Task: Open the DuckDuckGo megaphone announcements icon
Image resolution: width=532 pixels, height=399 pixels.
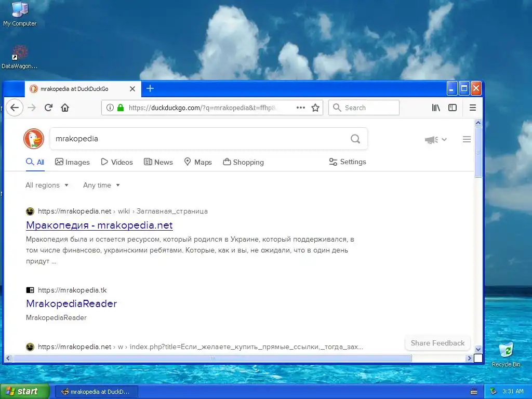Action: click(x=431, y=139)
